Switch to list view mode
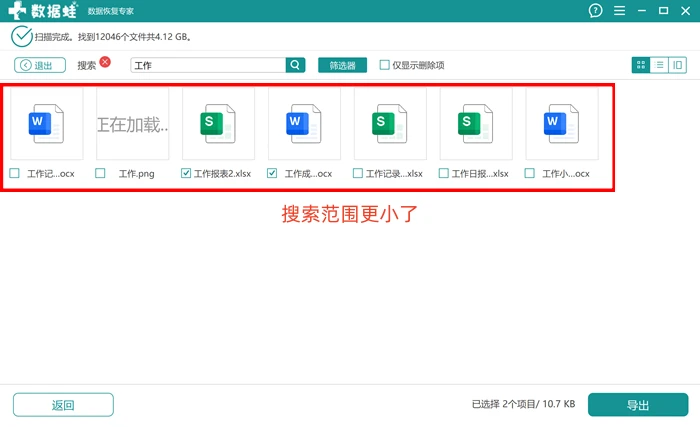 tap(659, 65)
